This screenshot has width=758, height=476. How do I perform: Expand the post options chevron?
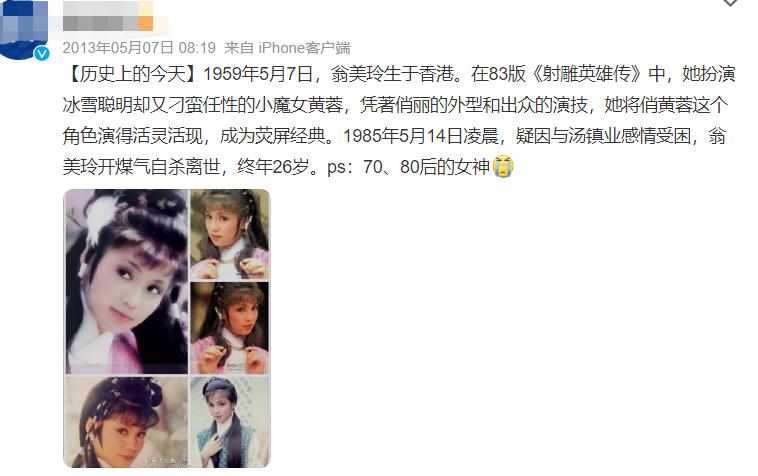(x=730, y=3)
